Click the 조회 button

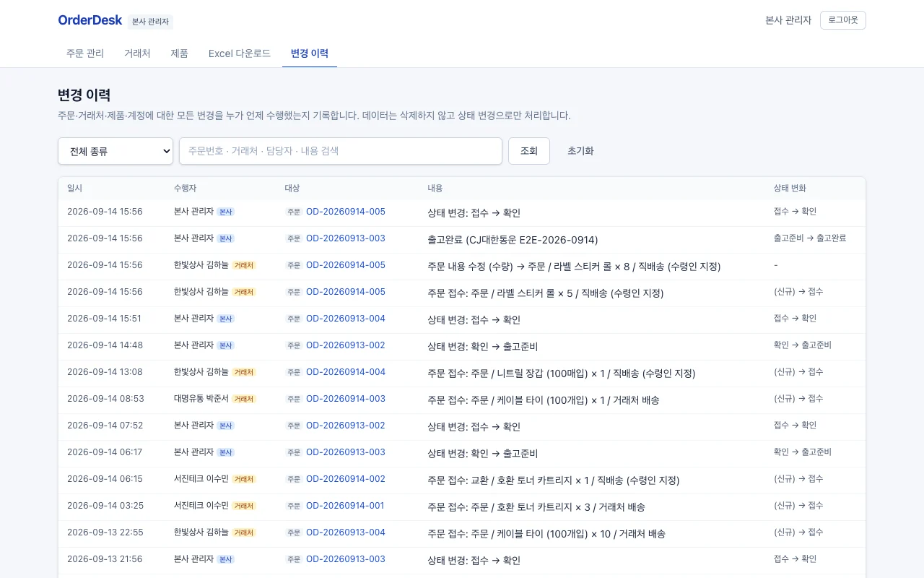(529, 151)
